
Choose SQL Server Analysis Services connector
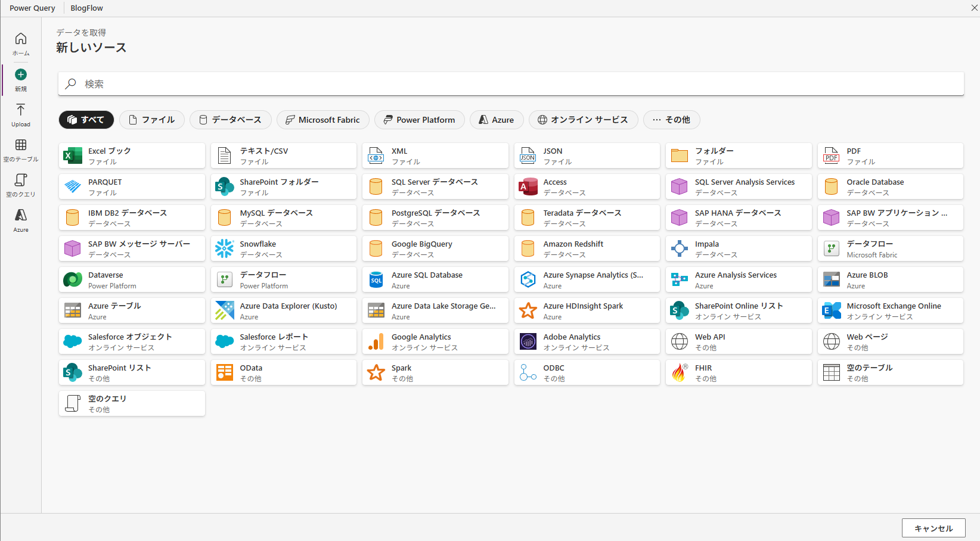[739, 187]
